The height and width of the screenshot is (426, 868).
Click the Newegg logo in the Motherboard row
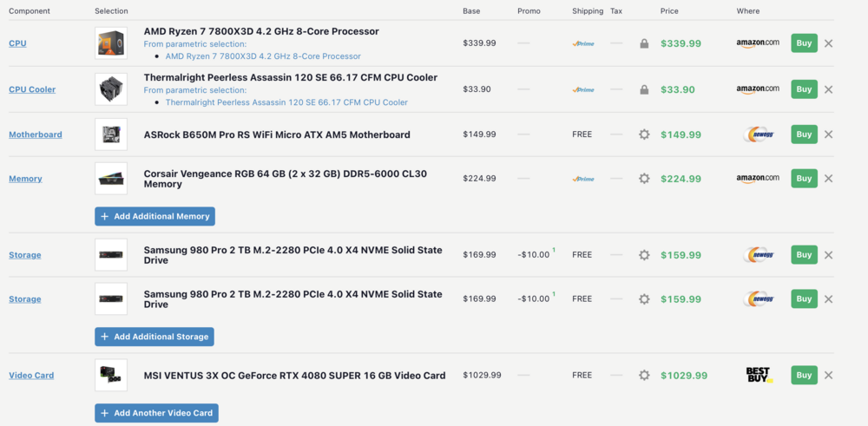(758, 134)
